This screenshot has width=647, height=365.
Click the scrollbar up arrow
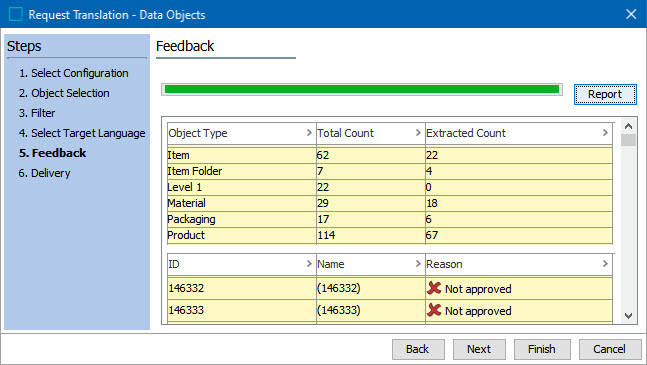pos(628,126)
